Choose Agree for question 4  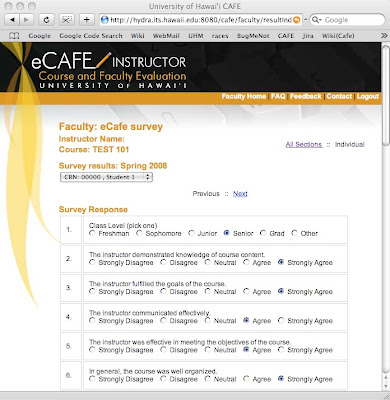pyautogui.click(x=246, y=320)
